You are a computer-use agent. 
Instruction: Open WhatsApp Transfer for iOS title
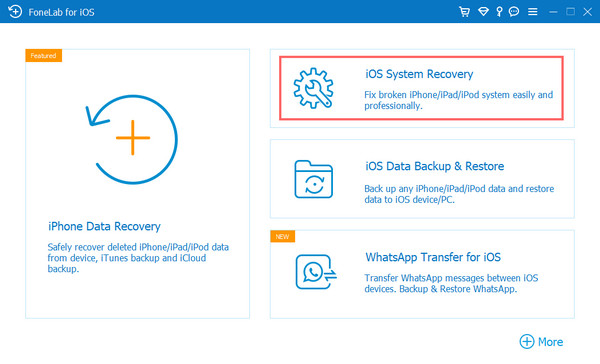point(433,257)
